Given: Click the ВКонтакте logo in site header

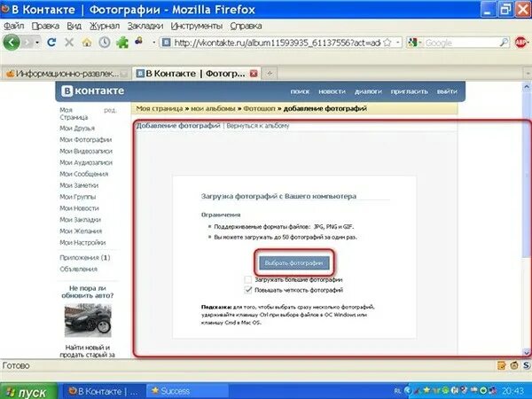Looking at the screenshot, I should tap(93, 91).
